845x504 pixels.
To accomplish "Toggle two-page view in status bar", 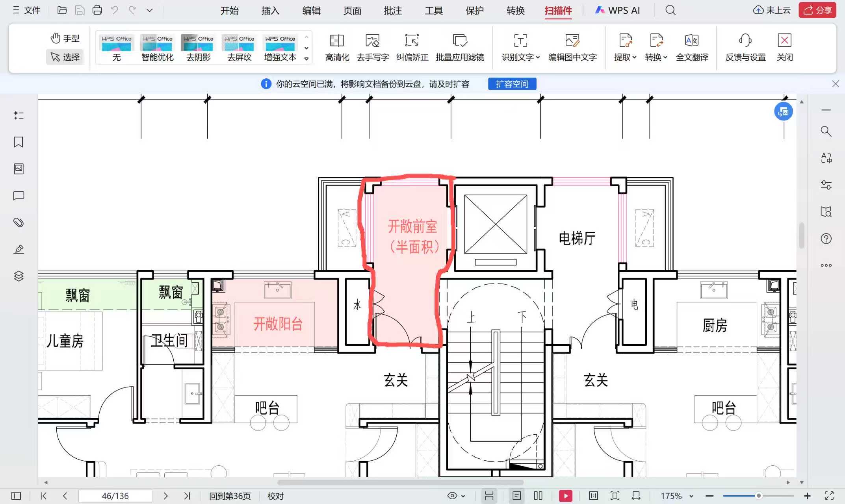I will 538,496.
